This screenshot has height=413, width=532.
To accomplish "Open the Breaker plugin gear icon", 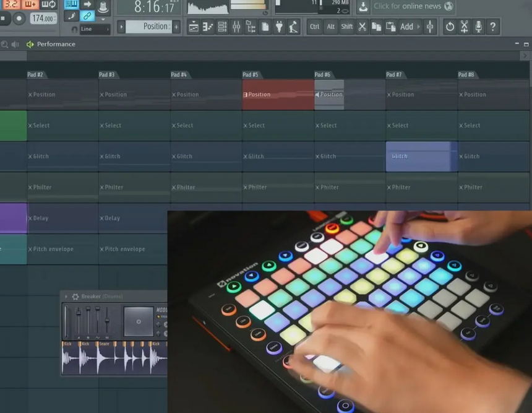I will pyautogui.click(x=75, y=297).
